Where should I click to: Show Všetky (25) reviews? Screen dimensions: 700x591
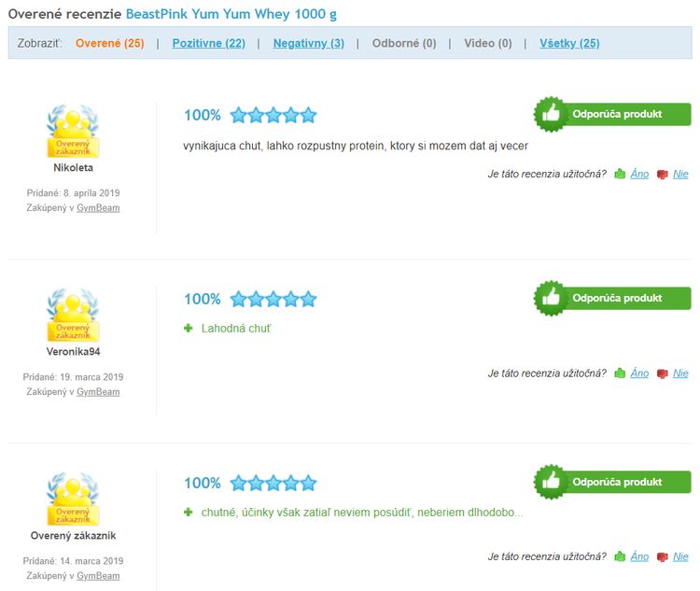[x=569, y=43]
